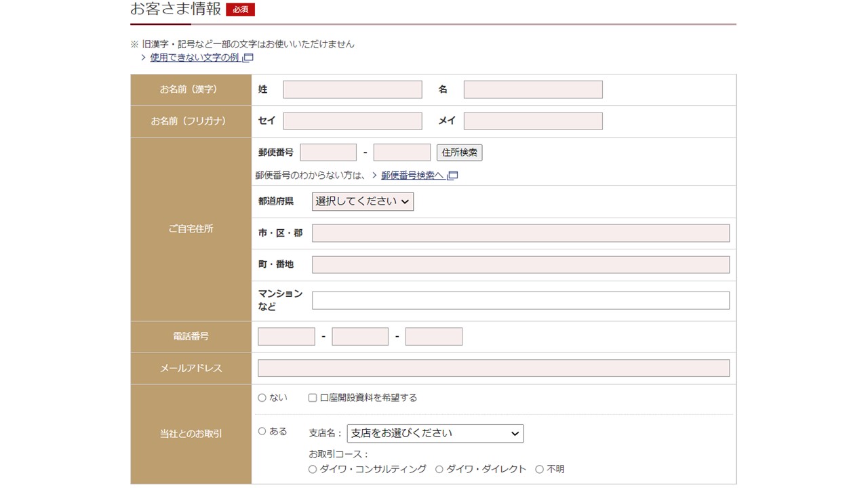Click external-window icon beside 郵便番号検索へ

pos(453,176)
